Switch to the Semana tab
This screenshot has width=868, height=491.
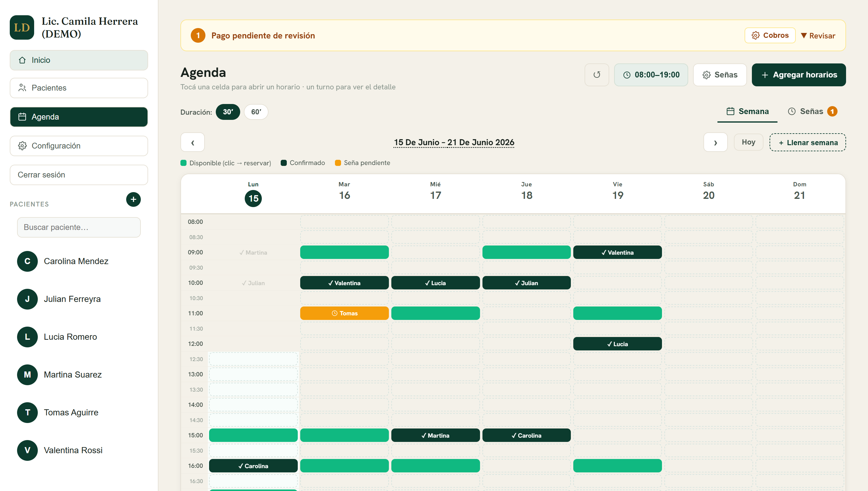pyautogui.click(x=747, y=111)
